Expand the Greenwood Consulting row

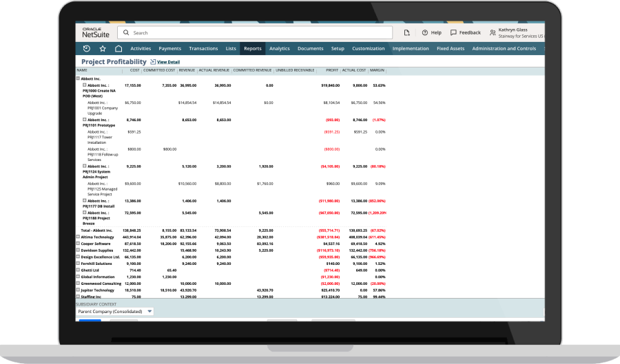click(x=78, y=283)
